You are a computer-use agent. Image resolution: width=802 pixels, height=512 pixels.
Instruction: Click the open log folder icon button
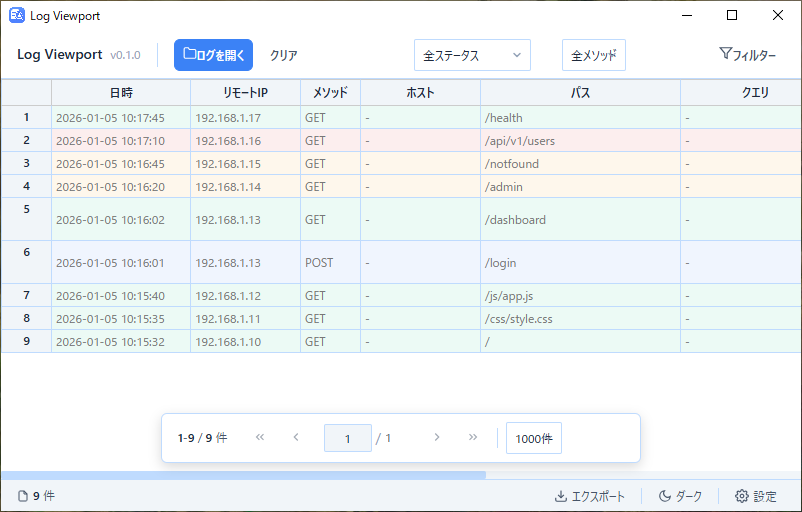(213, 55)
